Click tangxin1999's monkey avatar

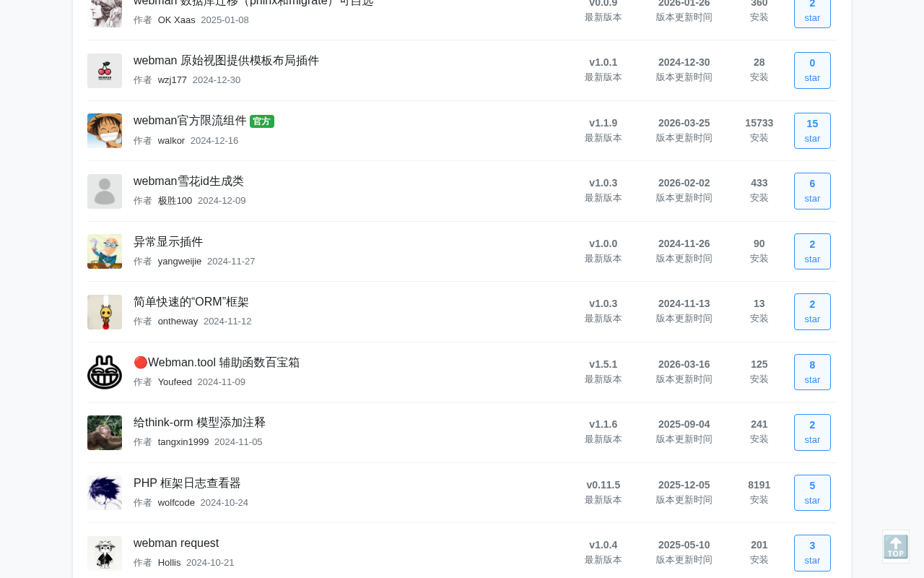[x=105, y=433]
